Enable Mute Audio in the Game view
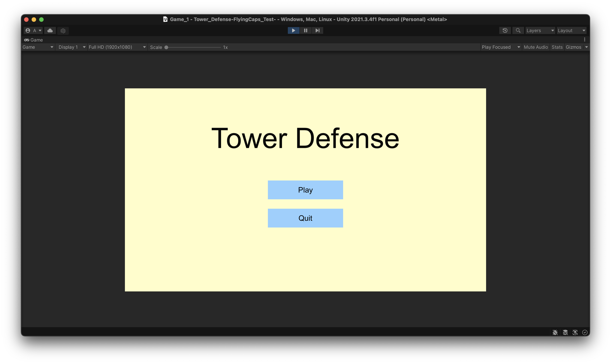This screenshot has height=364, width=611. 536,47
